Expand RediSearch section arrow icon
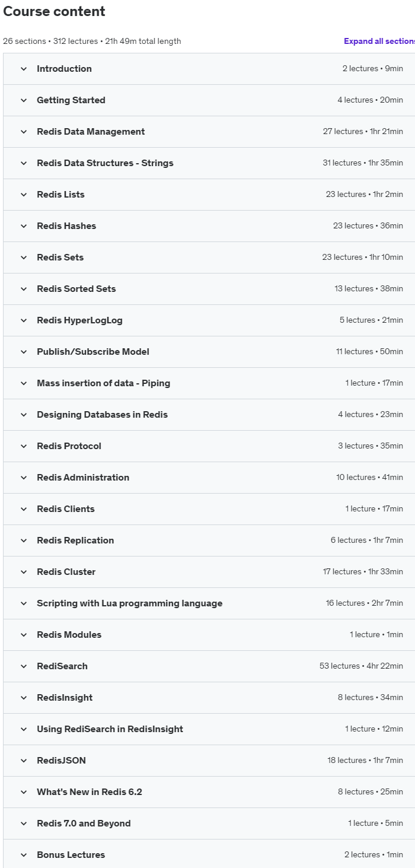Viewport: 415px width, 868px height. pyautogui.click(x=24, y=666)
